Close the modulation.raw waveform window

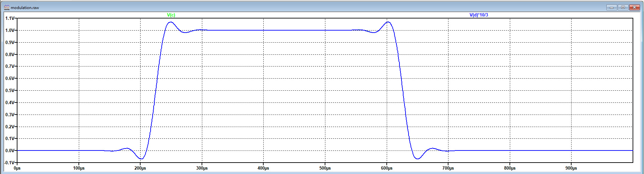(x=634, y=7)
